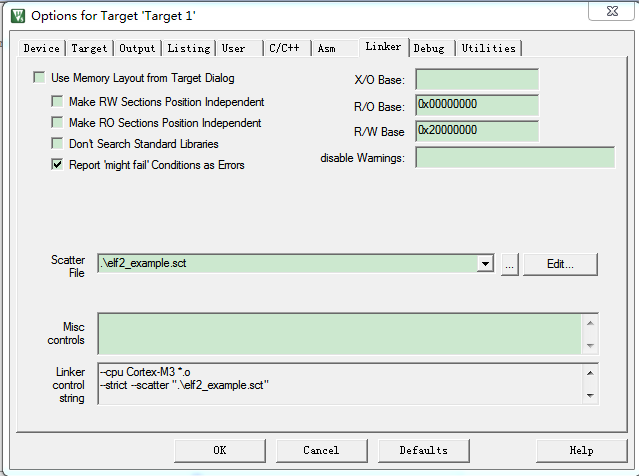Expand the Scatter File dropdown list
Viewport: 639px width, 476px height.
[486, 264]
